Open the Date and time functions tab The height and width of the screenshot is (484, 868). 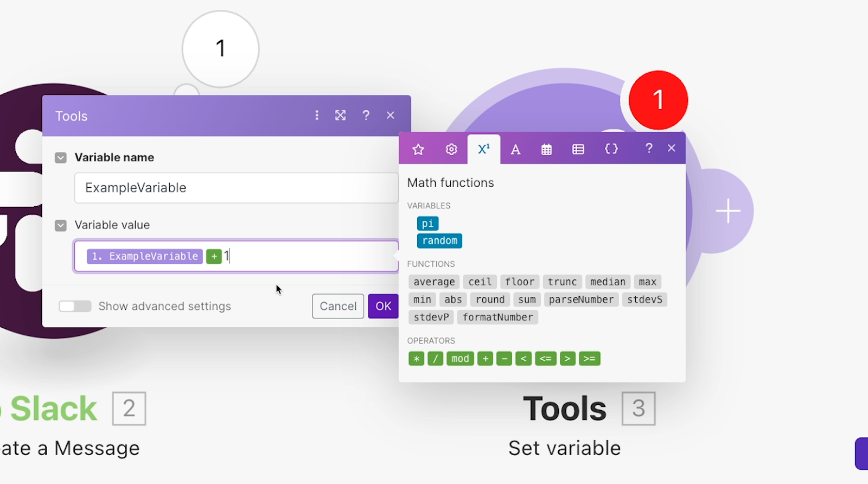pyautogui.click(x=546, y=149)
